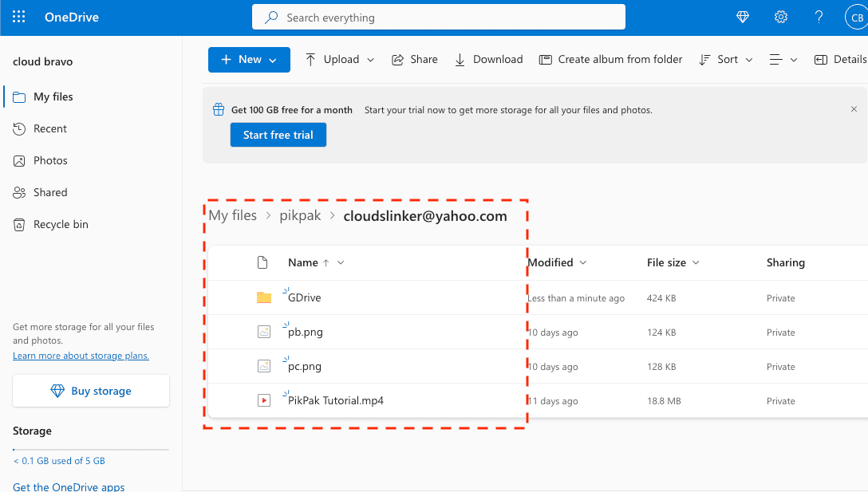This screenshot has height=492, width=868.
Task: Open the view layout switcher dropdown
Action: 783,60
